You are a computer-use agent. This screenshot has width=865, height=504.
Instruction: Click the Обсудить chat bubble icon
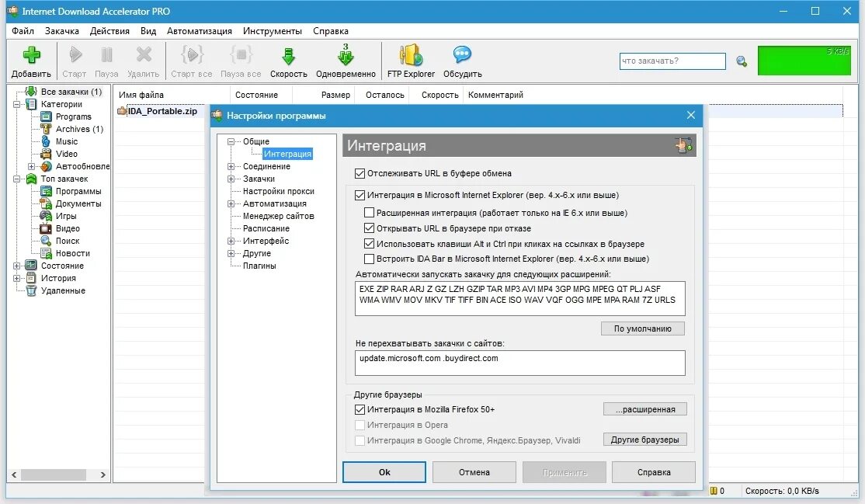click(462, 54)
